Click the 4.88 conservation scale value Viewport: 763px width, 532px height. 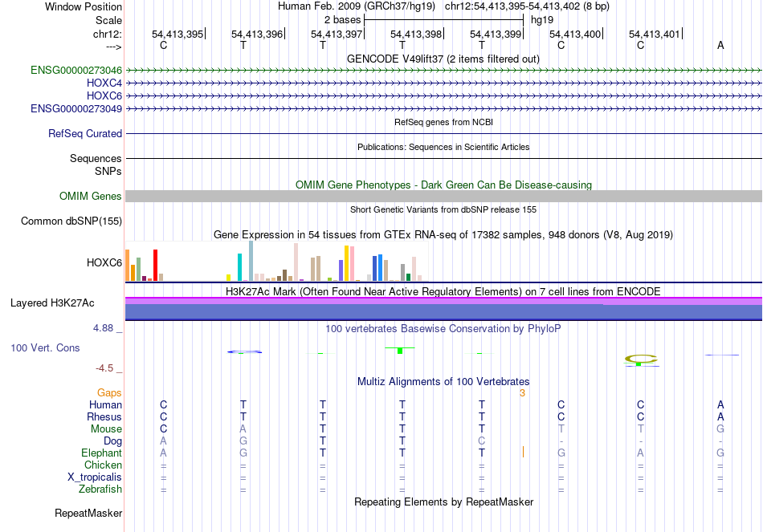coord(103,328)
